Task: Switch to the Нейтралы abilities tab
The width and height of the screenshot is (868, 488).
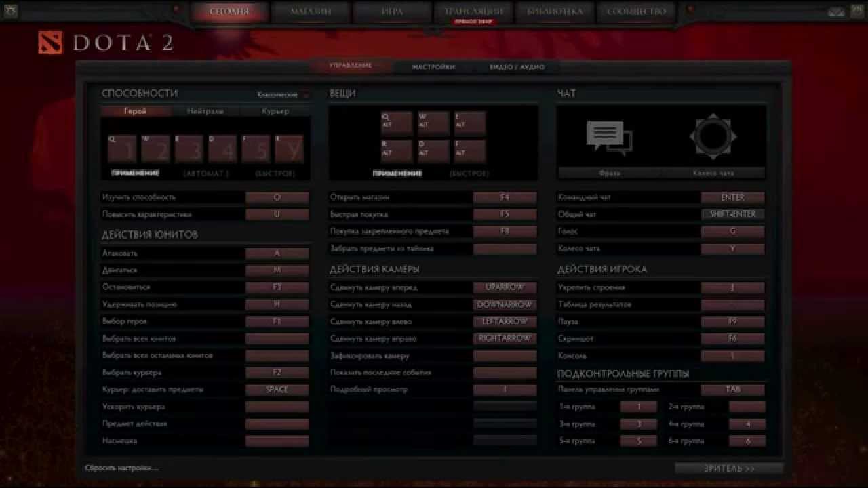Action: pyautogui.click(x=205, y=111)
